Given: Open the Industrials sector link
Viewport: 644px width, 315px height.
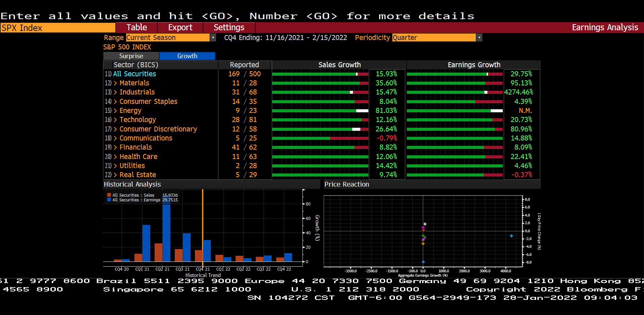Looking at the screenshot, I should pyautogui.click(x=137, y=92).
